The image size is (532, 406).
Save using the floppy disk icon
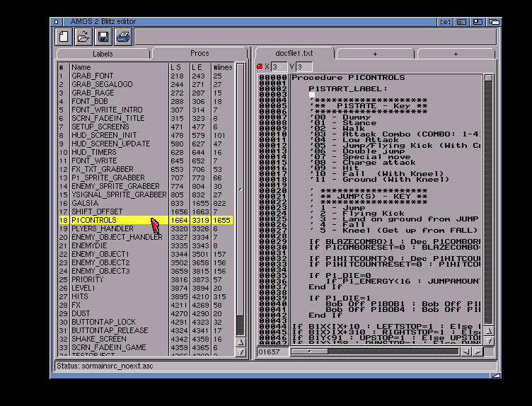pyautogui.click(x=103, y=37)
